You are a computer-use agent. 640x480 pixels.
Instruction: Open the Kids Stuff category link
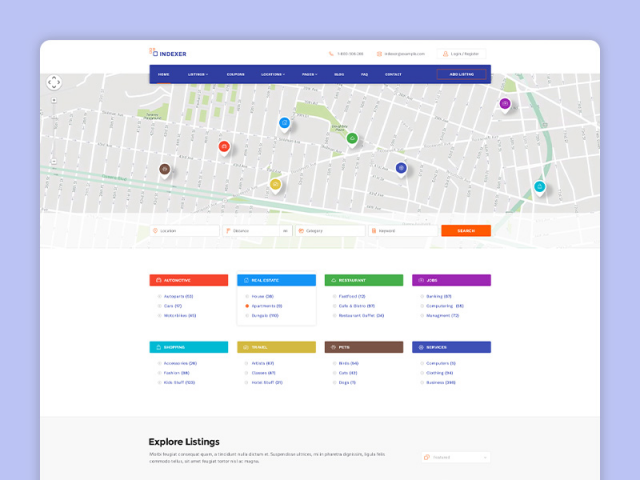179,383
